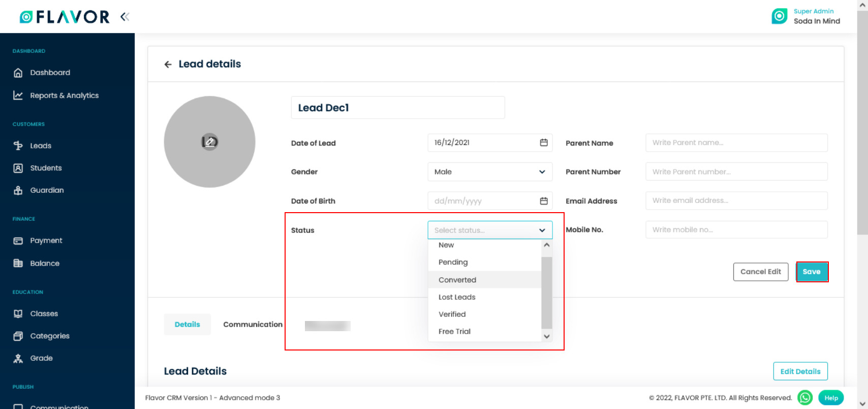
Task: Go back using the Lead details arrow
Action: click(168, 64)
